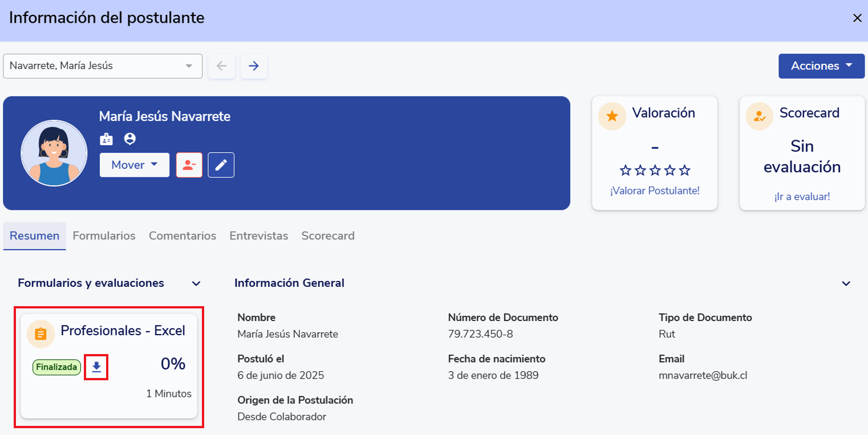Click the star icon on Valoración card

612,116
